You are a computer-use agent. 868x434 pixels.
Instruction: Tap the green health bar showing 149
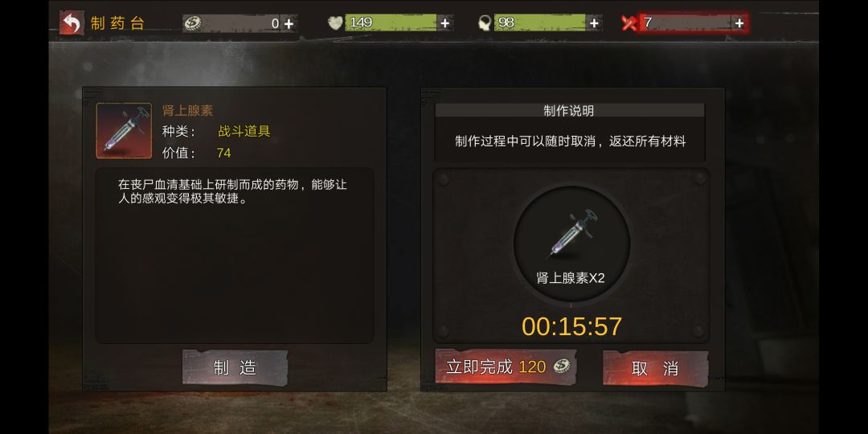coord(391,23)
